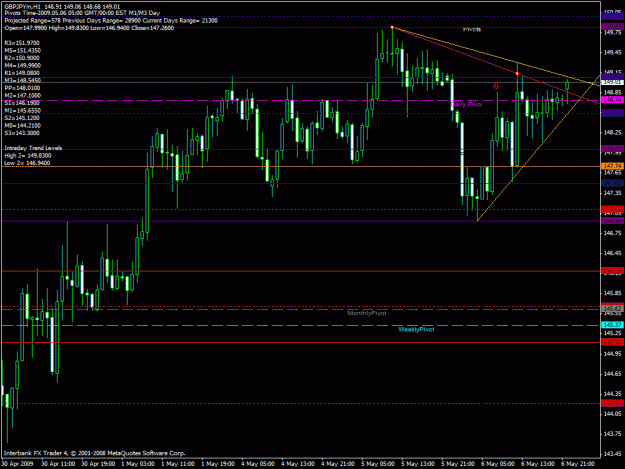Image resolution: width=625 pixels, height=469 pixels.
Task: Click the R2=150.9000 pivot level text
Action: click(x=22, y=58)
